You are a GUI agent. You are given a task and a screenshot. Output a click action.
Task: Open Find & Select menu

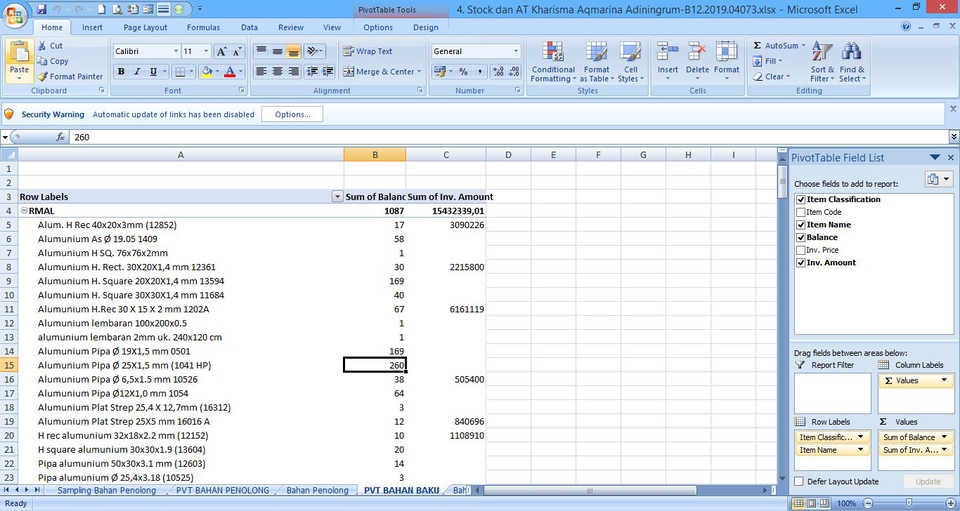point(852,62)
